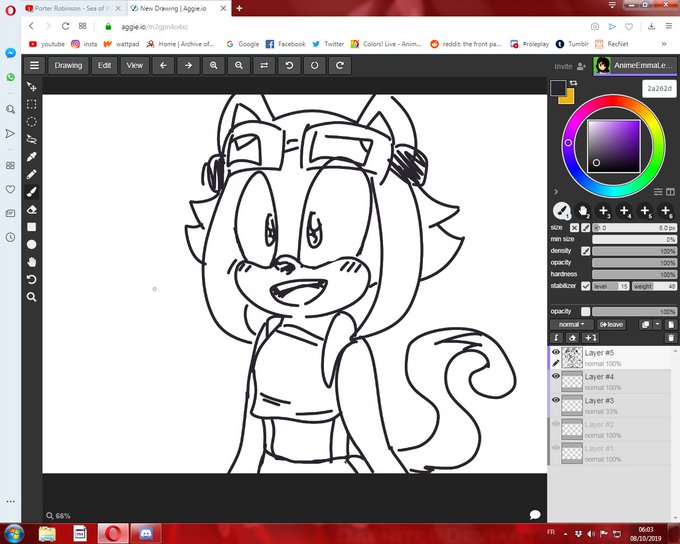Reset canvas rotation circle button
680x544 pixels.
tap(314, 66)
